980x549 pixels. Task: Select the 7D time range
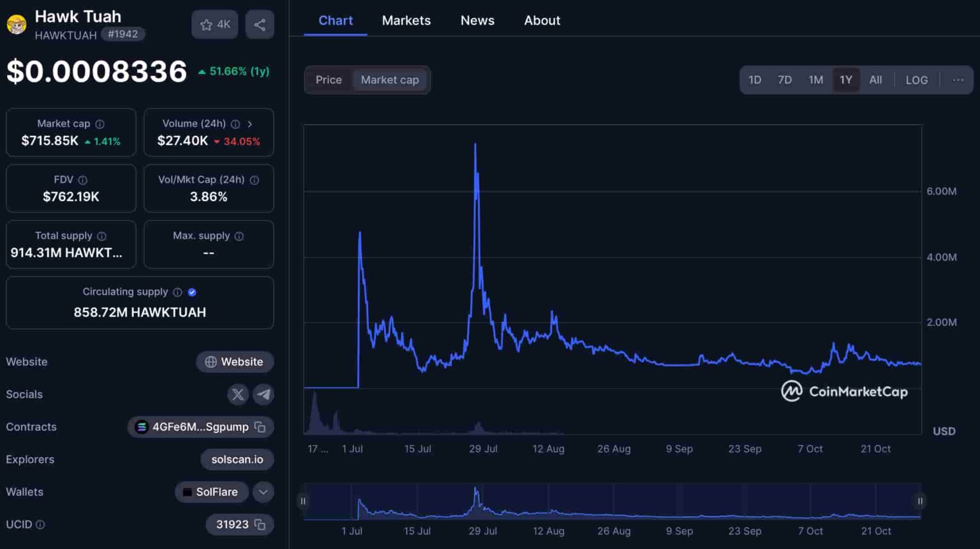tap(785, 80)
